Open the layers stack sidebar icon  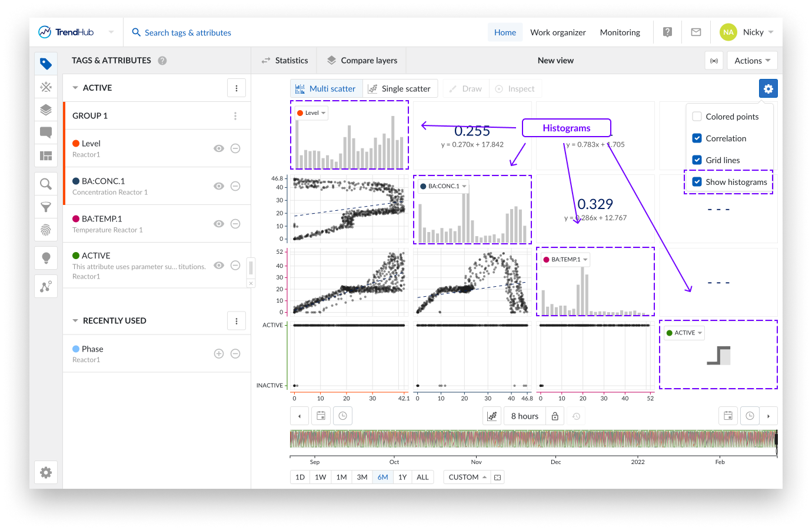pyautogui.click(x=46, y=110)
